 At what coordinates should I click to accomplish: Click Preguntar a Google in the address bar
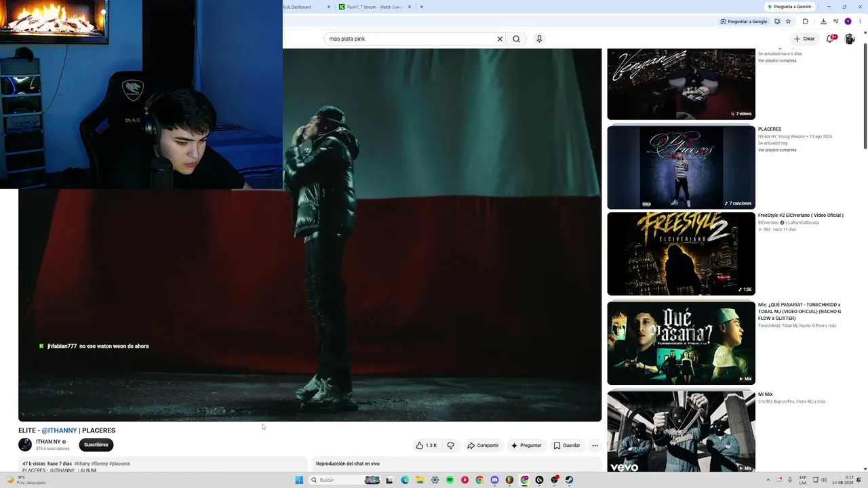(x=744, y=22)
